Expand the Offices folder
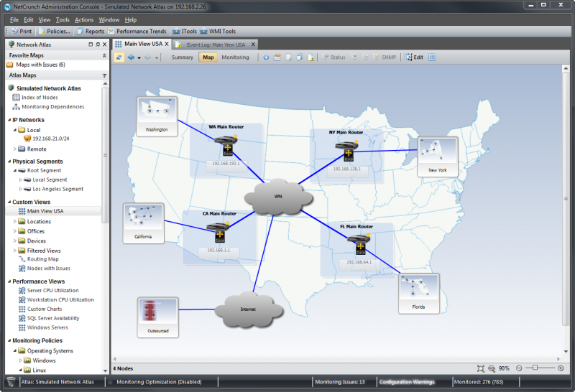Image resolution: width=575 pixels, height=392 pixels. click(x=15, y=231)
